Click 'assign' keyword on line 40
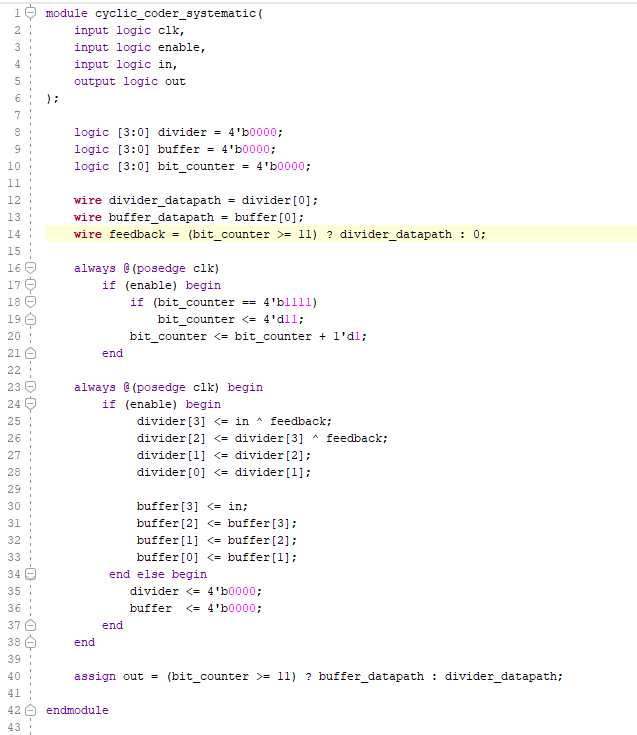 click(95, 676)
